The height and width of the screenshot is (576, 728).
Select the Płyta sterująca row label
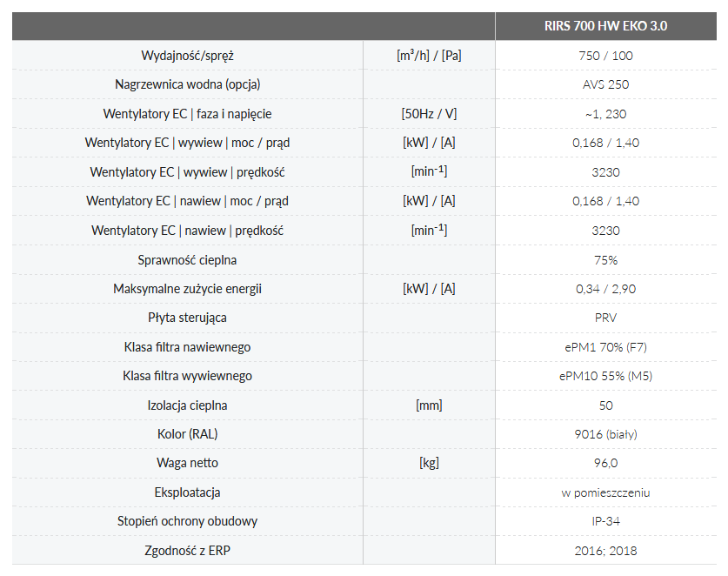(x=188, y=318)
